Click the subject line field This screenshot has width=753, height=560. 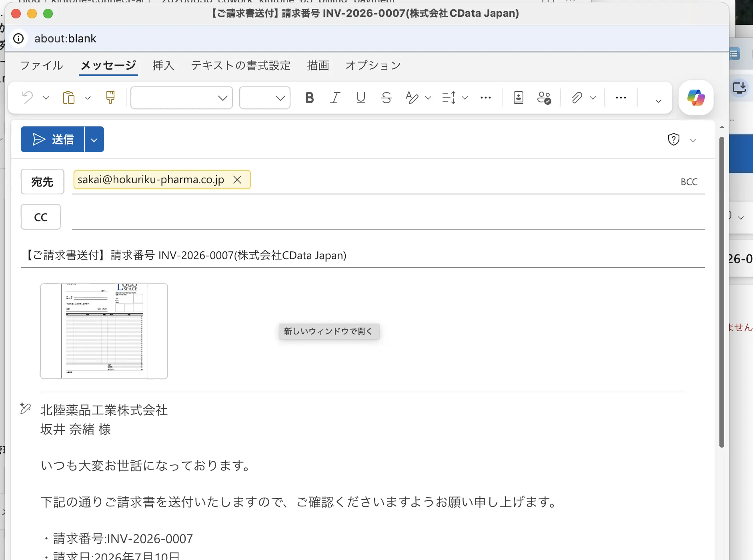362,255
